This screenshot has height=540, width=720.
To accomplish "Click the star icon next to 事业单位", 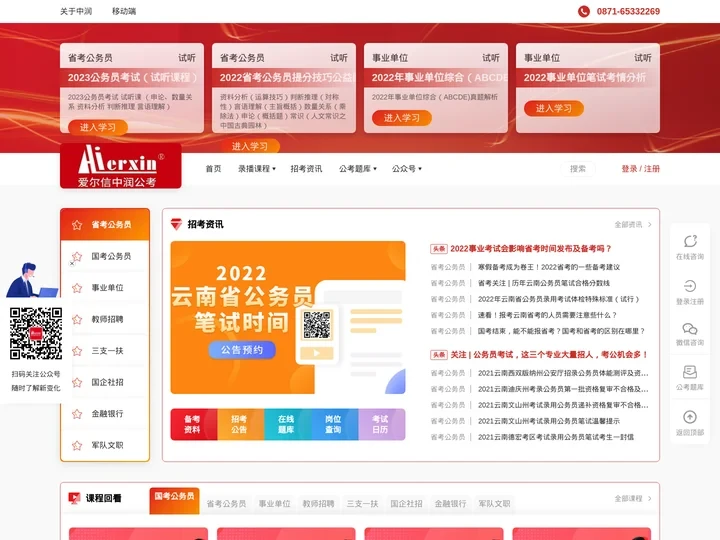I will point(77,288).
